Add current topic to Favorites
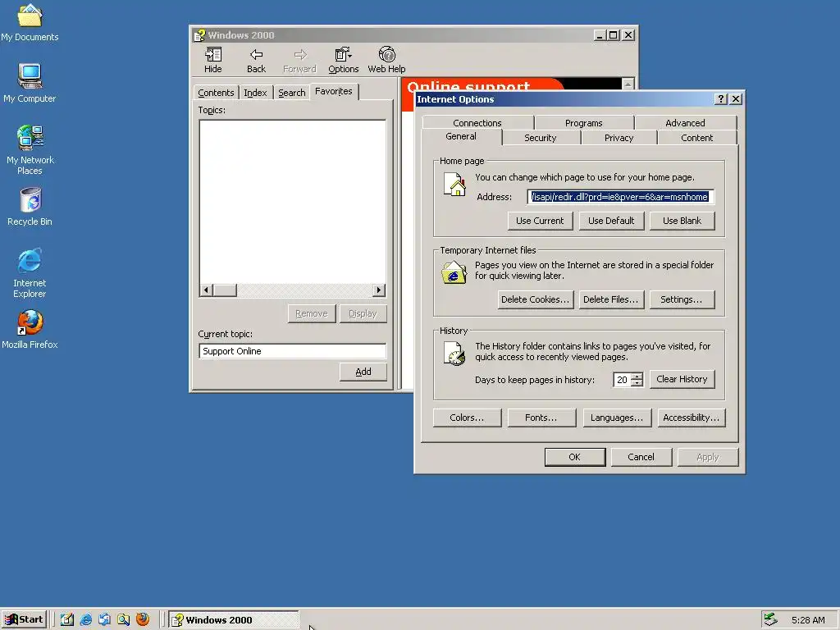This screenshot has height=630, width=840. pyautogui.click(x=363, y=372)
